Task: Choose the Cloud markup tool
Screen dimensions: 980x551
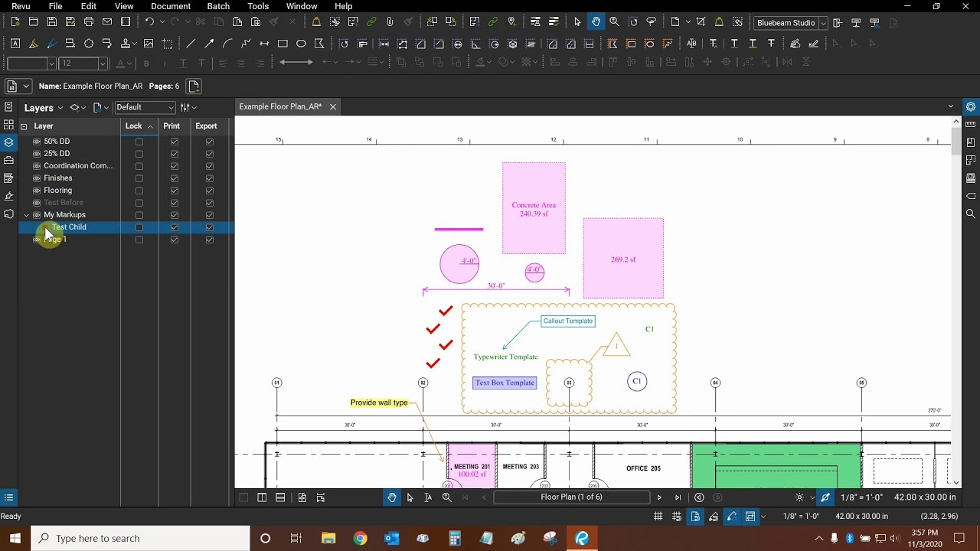Action: [89, 44]
